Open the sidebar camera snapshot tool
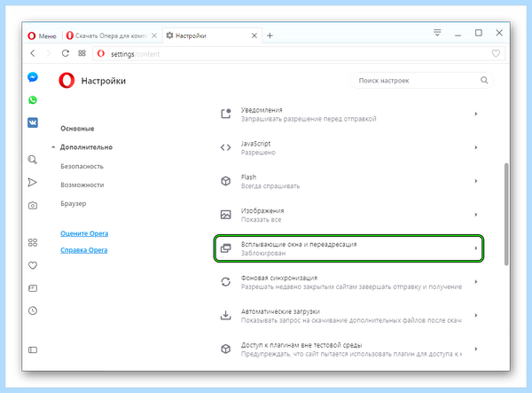The width and height of the screenshot is (532, 393). point(33,205)
